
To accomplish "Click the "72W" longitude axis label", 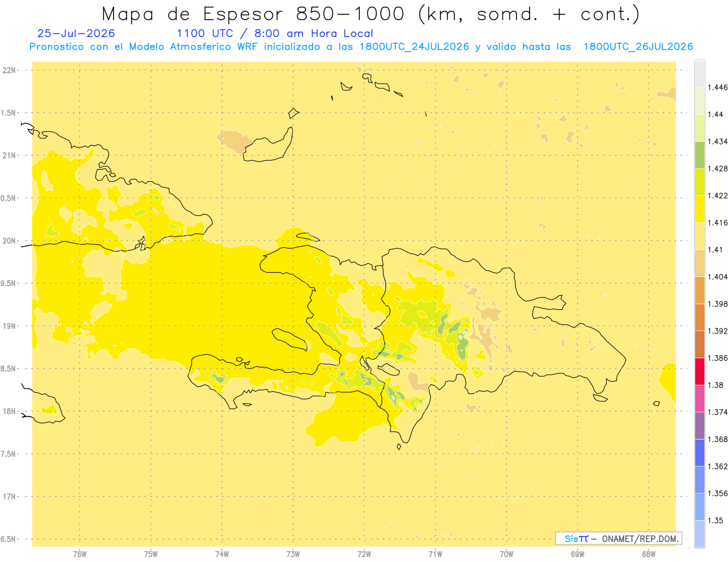I will tap(364, 554).
